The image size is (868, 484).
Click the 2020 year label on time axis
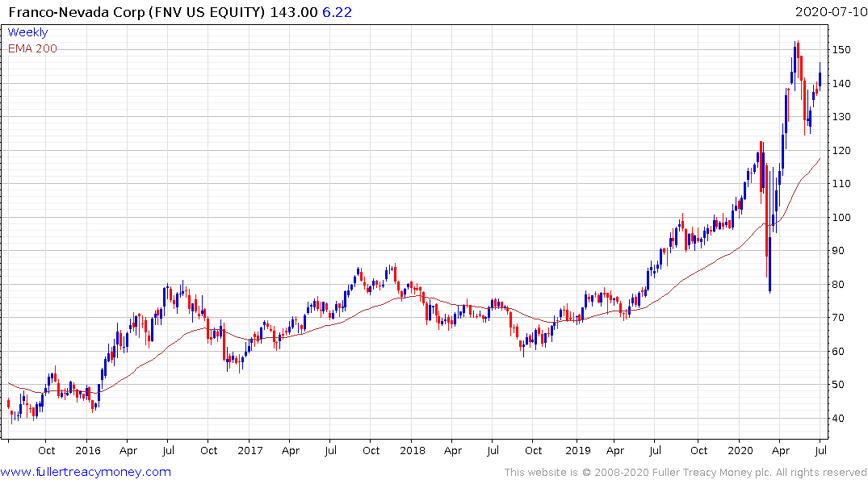[x=740, y=451]
